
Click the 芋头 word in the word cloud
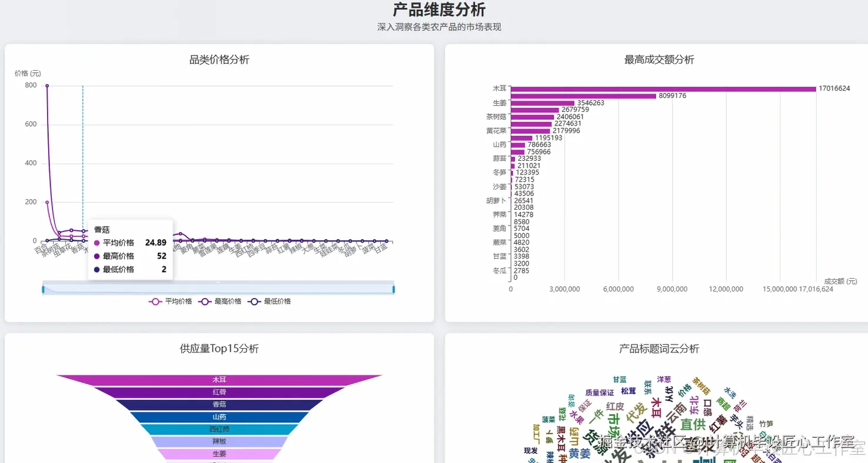coord(736,421)
